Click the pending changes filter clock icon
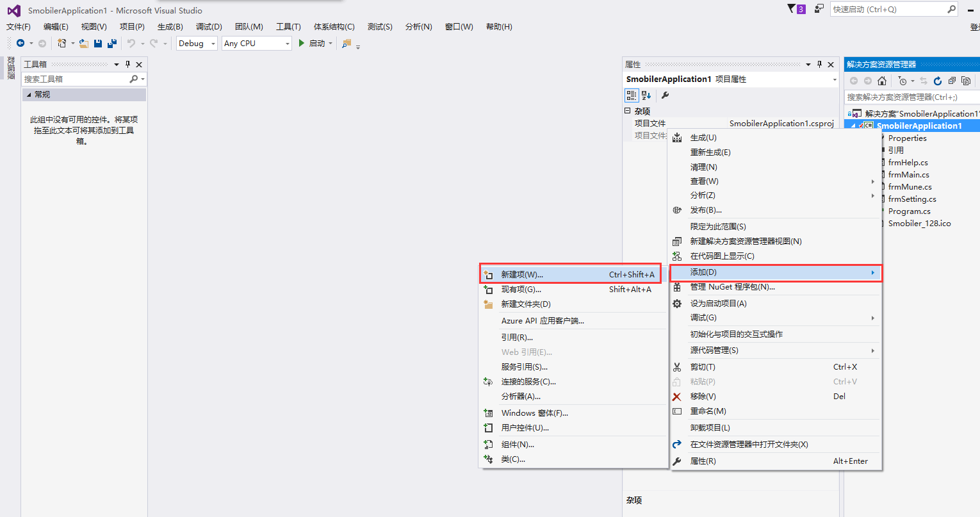Viewport: 980px width, 517px height. click(902, 81)
